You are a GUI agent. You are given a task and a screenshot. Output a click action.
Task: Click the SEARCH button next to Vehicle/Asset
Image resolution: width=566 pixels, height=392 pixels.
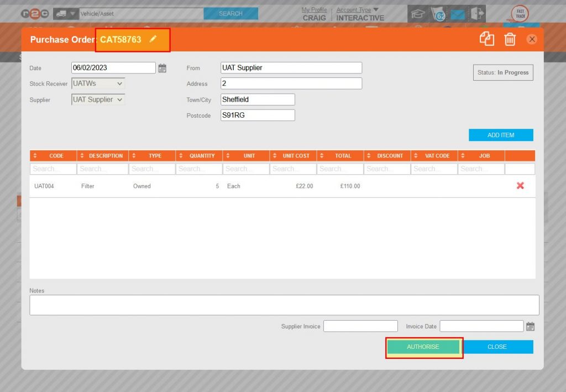coord(230,13)
